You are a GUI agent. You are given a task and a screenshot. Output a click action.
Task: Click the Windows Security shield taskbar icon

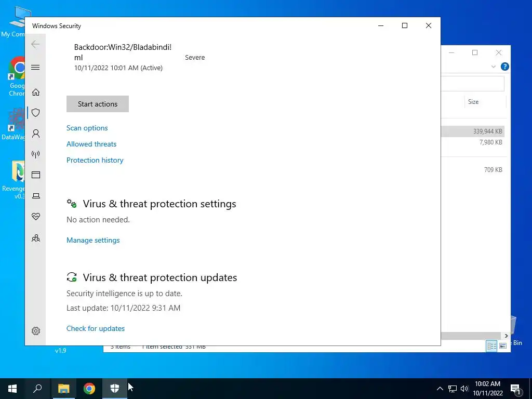115,389
